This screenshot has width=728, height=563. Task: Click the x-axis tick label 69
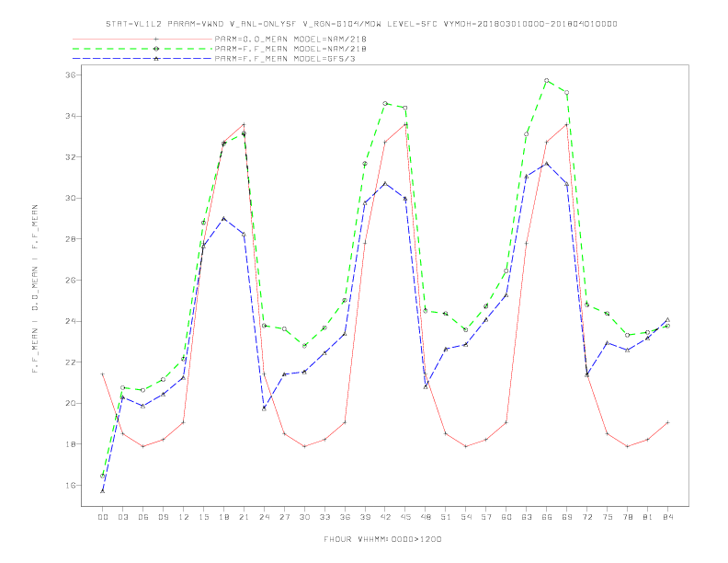[x=567, y=517]
